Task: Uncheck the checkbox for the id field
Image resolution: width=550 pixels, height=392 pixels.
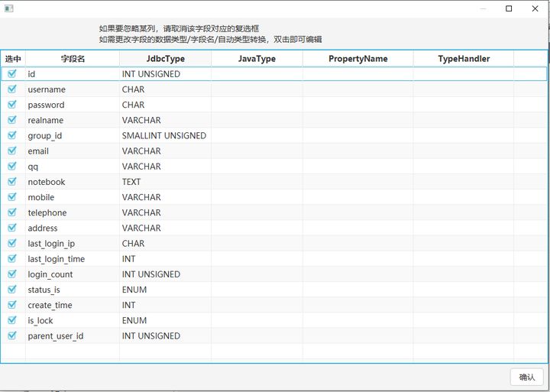Action: (12, 73)
